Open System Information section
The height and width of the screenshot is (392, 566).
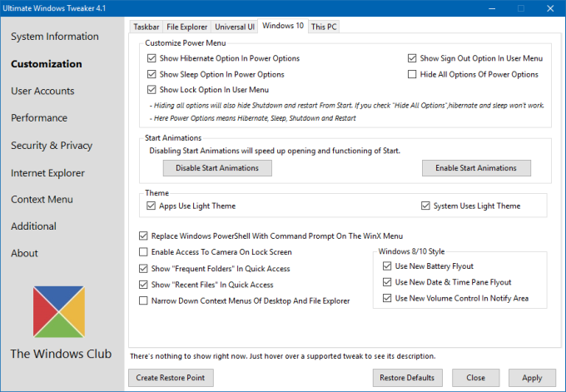pyautogui.click(x=54, y=37)
